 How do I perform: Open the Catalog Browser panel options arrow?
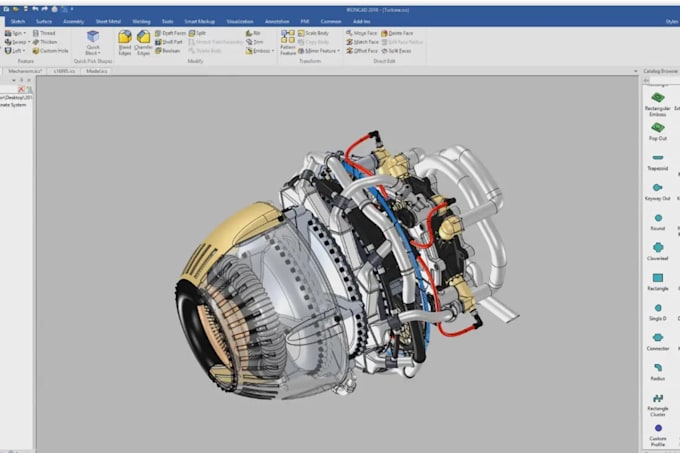point(636,71)
